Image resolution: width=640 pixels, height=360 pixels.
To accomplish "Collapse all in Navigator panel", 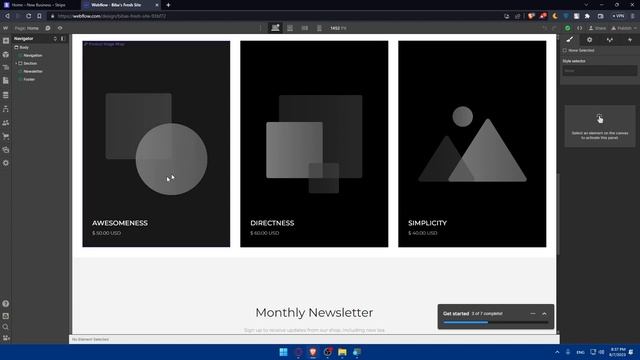I will click(x=55, y=39).
